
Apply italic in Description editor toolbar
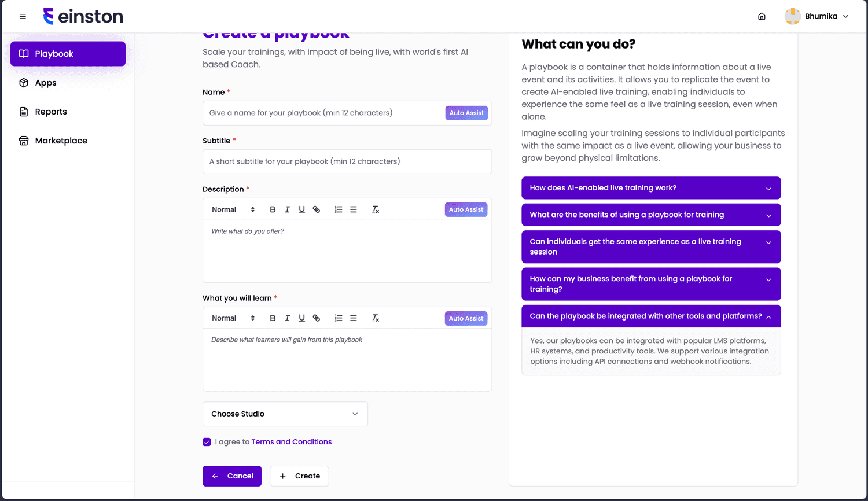click(x=287, y=209)
